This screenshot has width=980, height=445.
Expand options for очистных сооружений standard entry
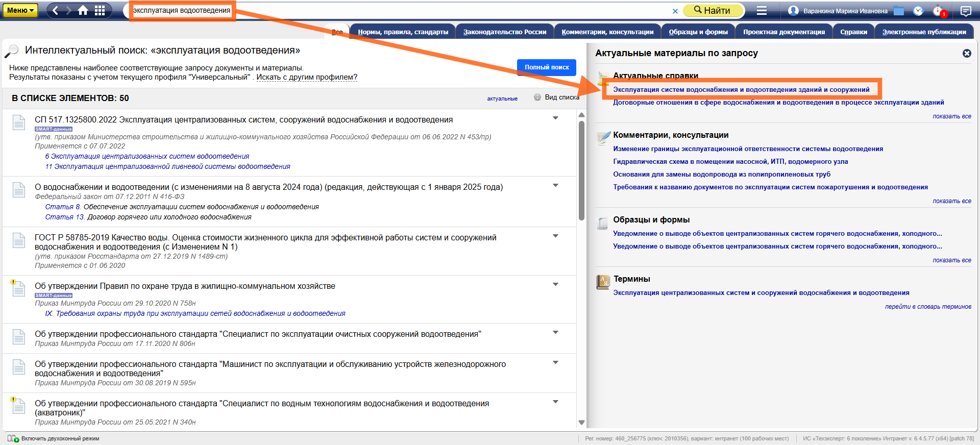pos(555,333)
